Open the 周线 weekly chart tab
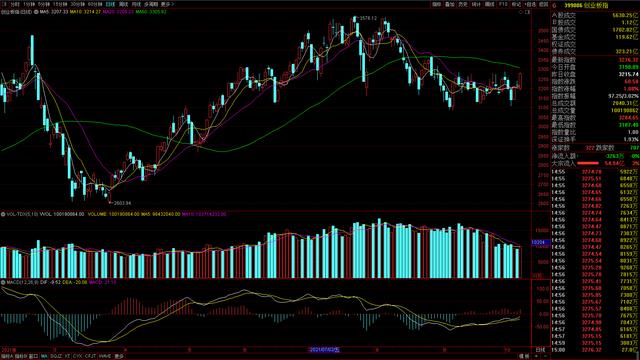This screenshot has width=640, height=360. point(123,4)
